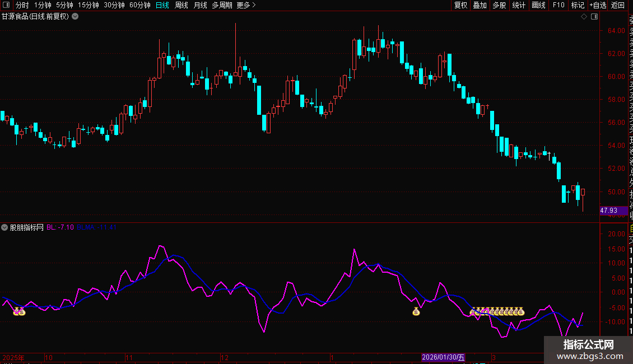
Task: Open the F10 company info
Action: tap(558, 5)
